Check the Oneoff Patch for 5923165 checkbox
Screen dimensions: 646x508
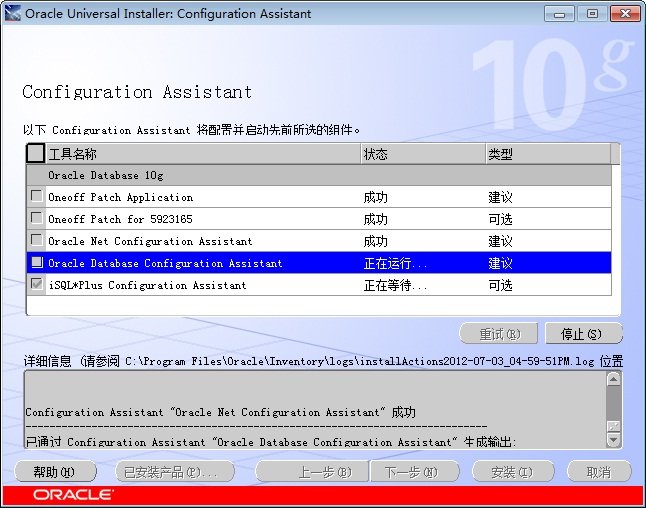[x=37, y=218]
